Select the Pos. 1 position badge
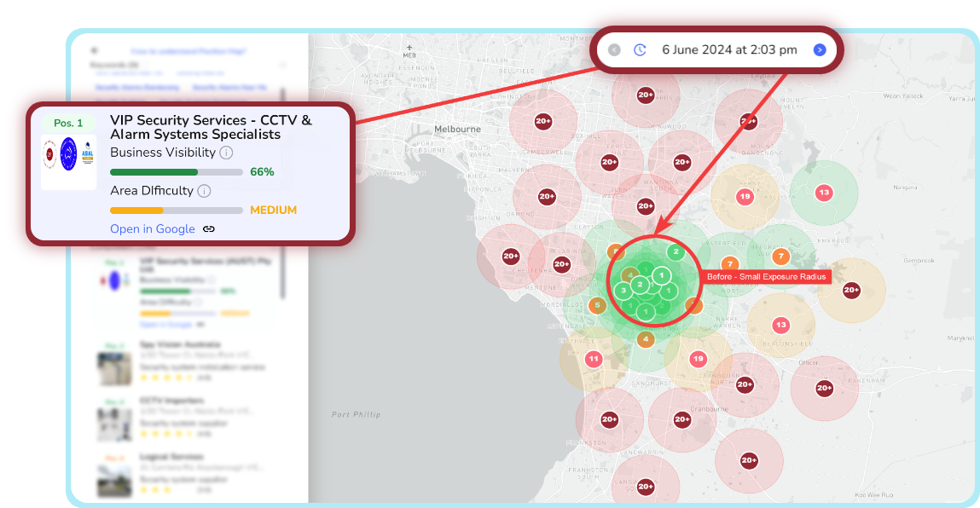Image resolution: width=980 pixels, height=508 pixels. click(68, 123)
